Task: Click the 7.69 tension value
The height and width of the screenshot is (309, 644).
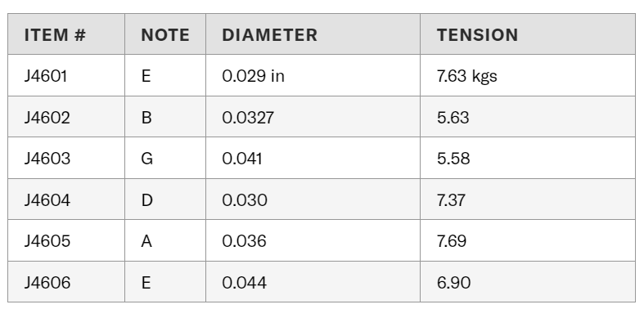Action: tap(452, 241)
